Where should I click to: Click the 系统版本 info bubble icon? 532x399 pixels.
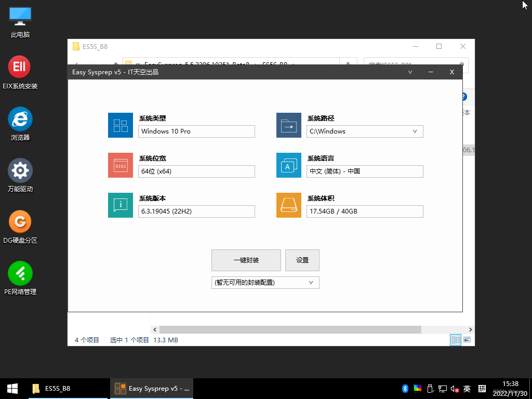point(121,205)
